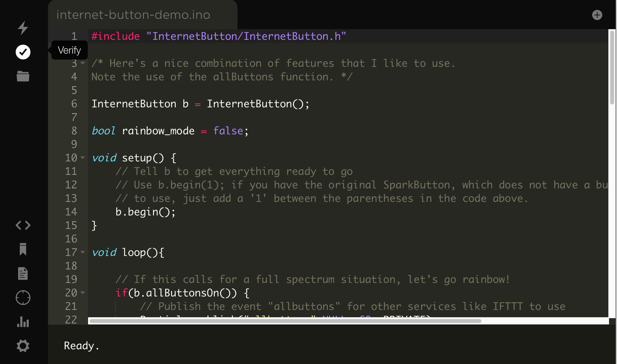617x364 pixels.
Task: Click the #include line of code
Action: [219, 36]
